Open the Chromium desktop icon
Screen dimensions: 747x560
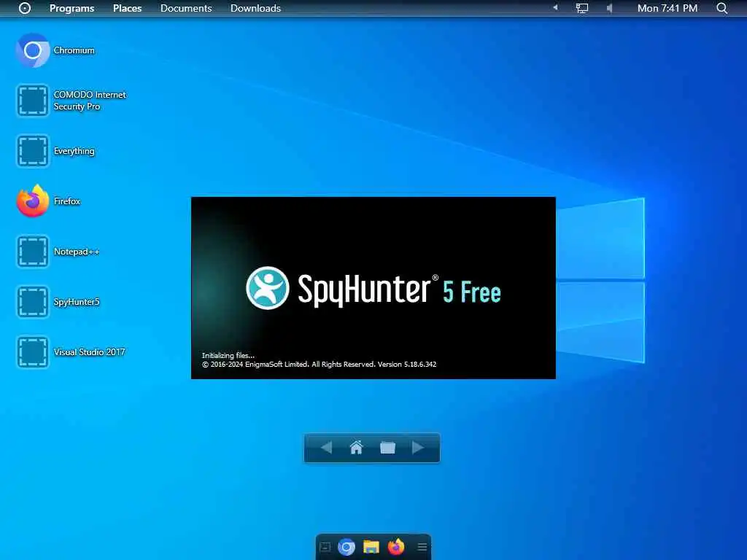tap(32, 50)
